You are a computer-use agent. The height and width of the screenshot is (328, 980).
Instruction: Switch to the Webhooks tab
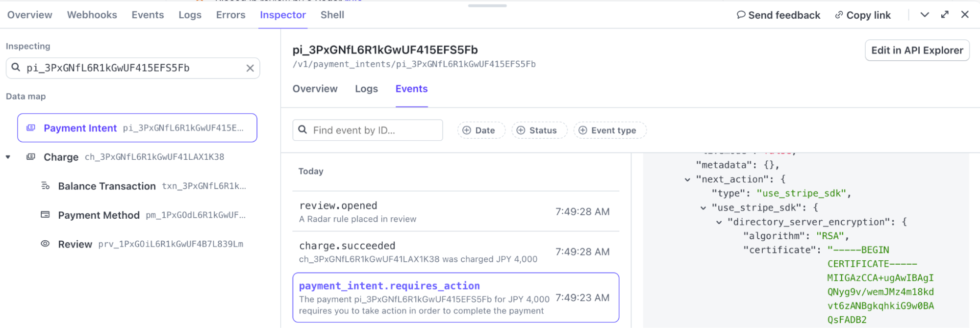92,15
